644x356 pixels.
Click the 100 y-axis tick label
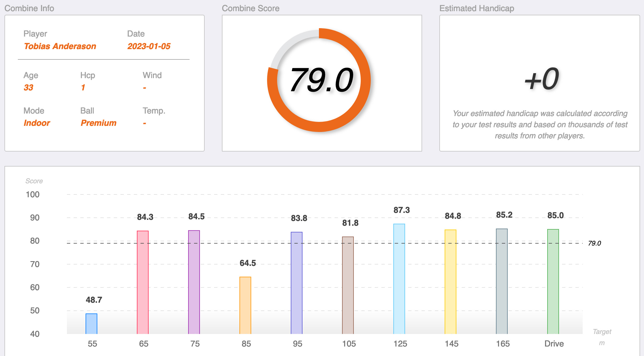[33, 194]
